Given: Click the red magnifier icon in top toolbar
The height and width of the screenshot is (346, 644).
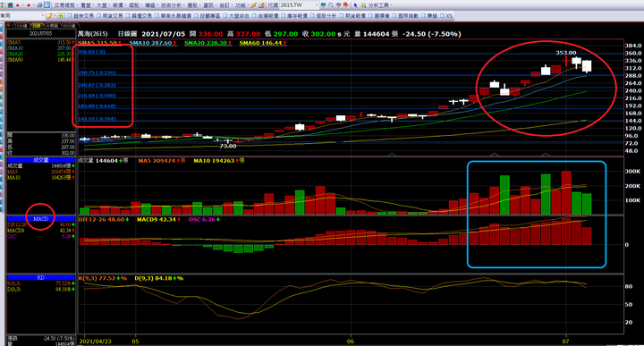Looking at the screenshot, I should point(346,5).
